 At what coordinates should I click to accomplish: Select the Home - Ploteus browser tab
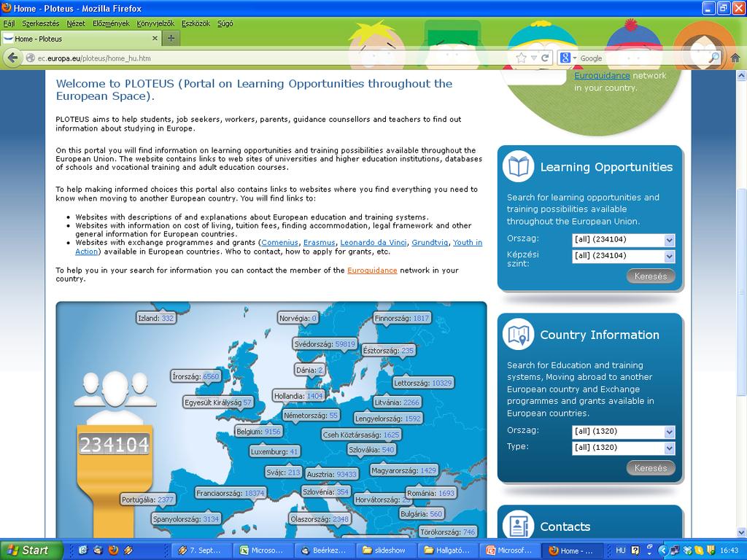coord(80,39)
